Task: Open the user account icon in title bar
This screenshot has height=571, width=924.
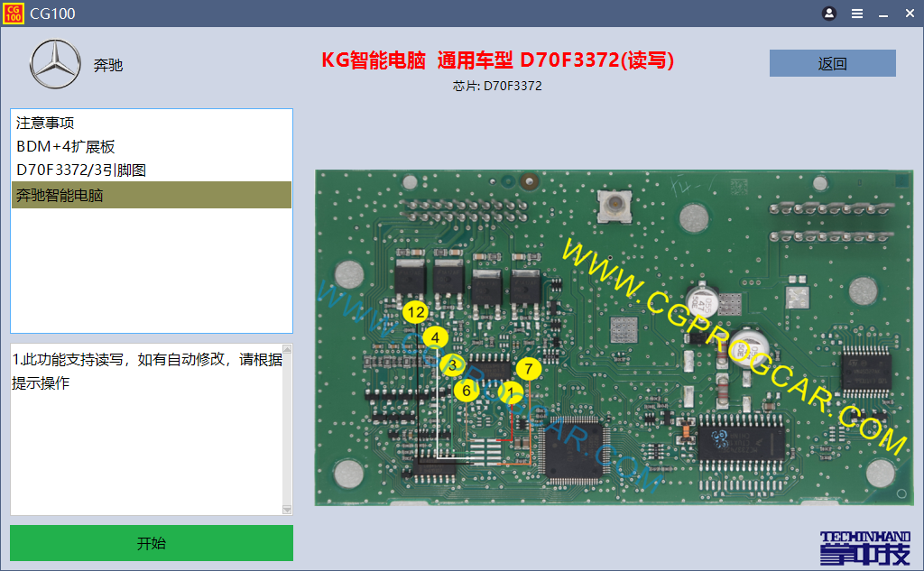Action: (828, 14)
